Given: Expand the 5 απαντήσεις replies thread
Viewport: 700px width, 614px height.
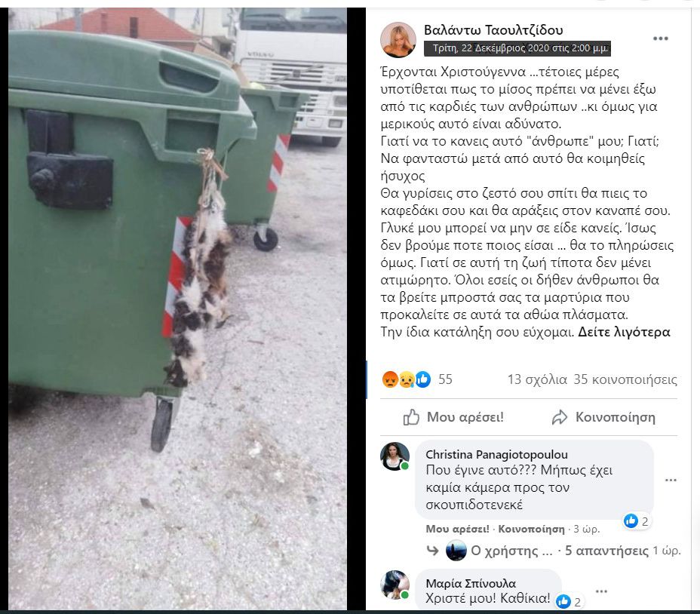Looking at the screenshot, I should pyautogui.click(x=606, y=551).
